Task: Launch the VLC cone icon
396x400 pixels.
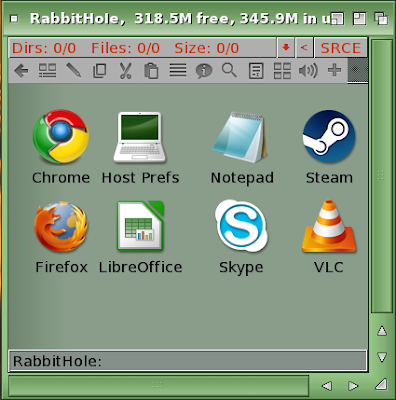Action: click(329, 226)
